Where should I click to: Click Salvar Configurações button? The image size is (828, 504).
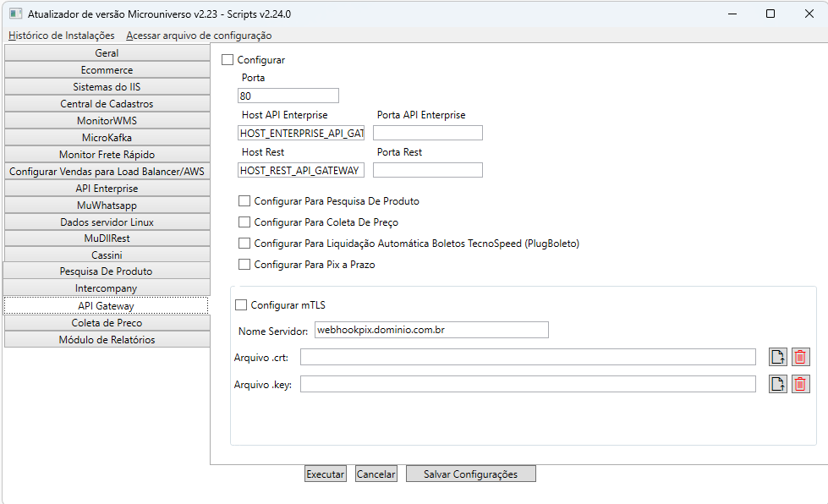[x=470, y=474]
